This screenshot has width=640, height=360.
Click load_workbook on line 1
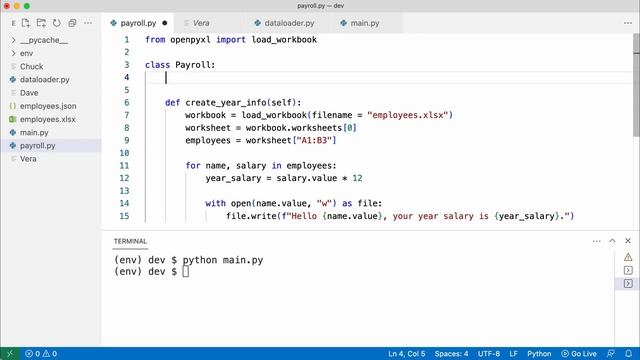click(284, 40)
